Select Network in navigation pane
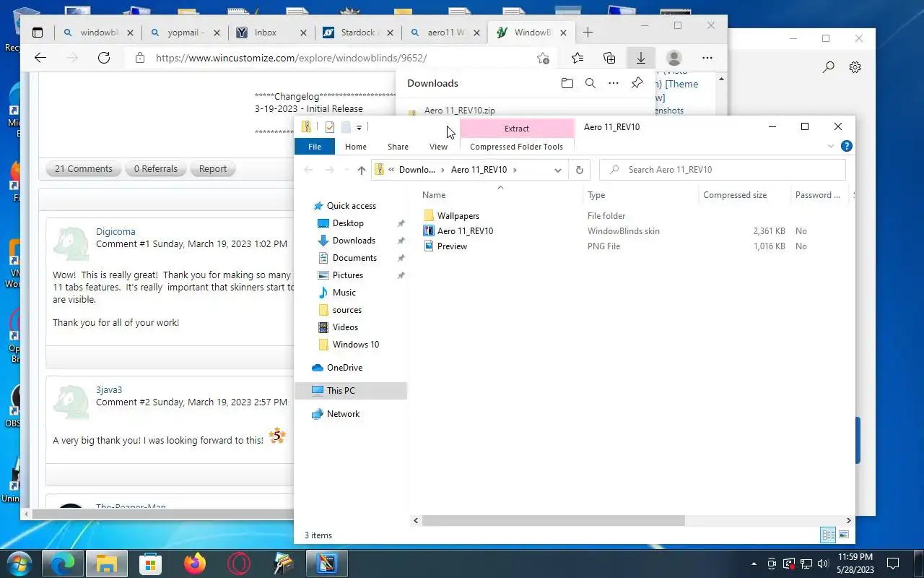Screen dimensions: 924x578 click(x=343, y=414)
